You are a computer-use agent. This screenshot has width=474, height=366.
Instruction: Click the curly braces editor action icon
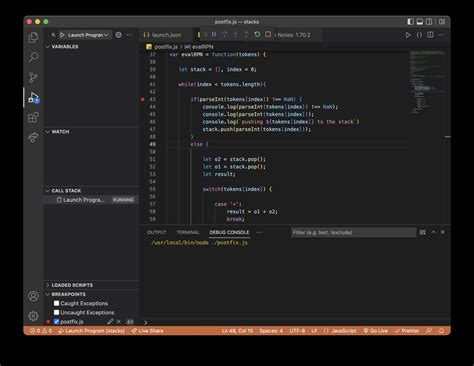click(x=419, y=35)
